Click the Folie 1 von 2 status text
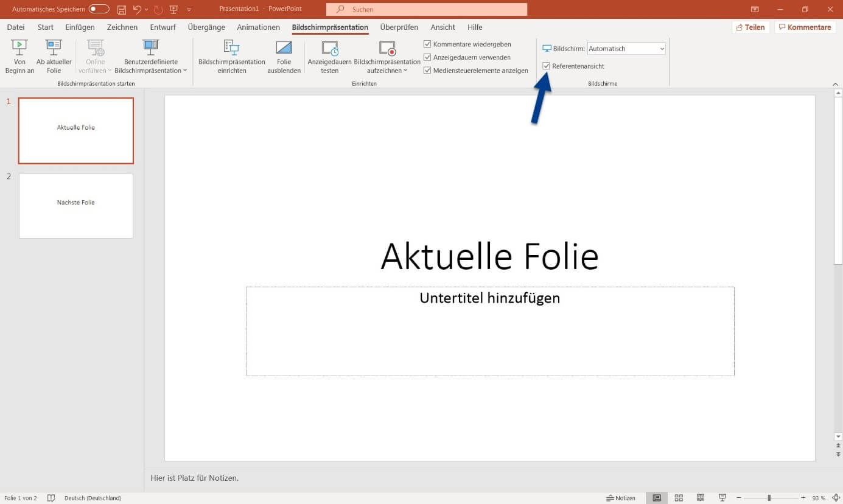 pyautogui.click(x=21, y=498)
